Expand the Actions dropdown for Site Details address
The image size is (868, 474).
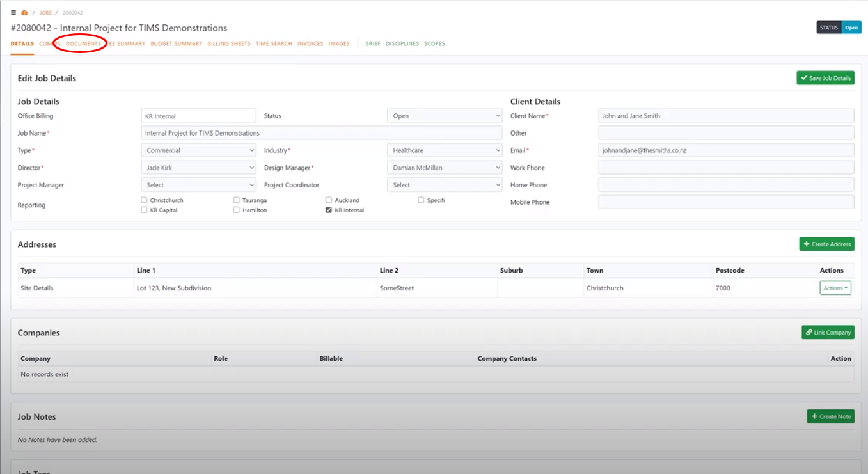coord(835,287)
